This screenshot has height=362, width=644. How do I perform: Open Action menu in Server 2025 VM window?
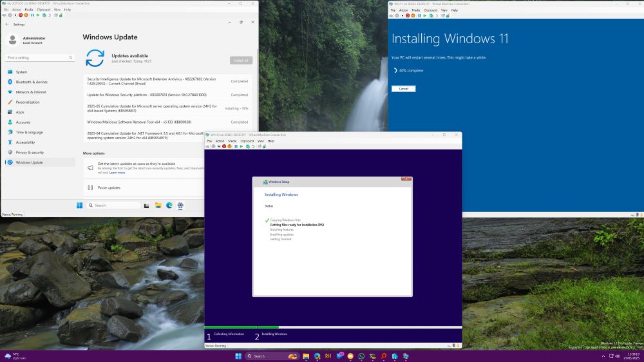pyautogui.click(x=17, y=10)
